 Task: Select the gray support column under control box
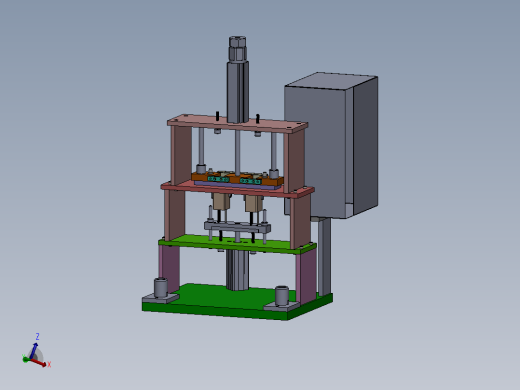click(324, 257)
